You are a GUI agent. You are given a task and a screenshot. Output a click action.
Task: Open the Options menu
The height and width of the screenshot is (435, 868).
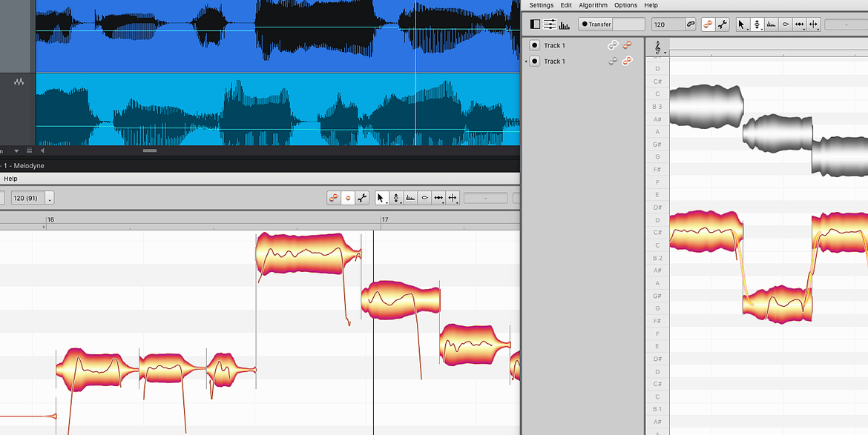click(x=625, y=5)
